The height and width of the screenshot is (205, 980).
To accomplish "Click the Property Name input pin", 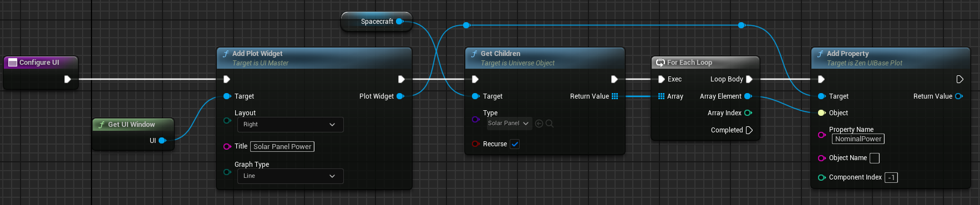I will [x=822, y=135].
